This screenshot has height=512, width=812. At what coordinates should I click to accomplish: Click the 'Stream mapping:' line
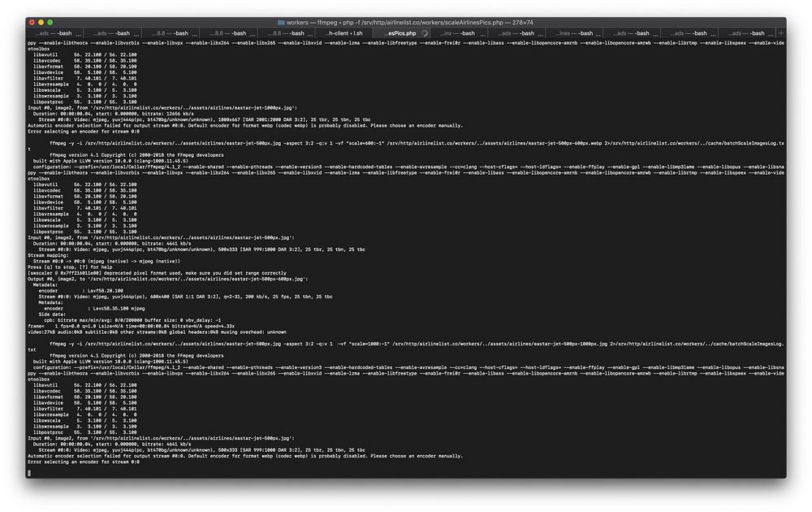point(48,255)
